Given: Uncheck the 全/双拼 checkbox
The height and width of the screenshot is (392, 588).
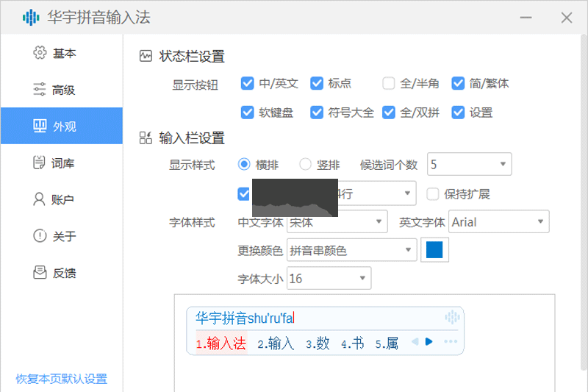Looking at the screenshot, I should [x=389, y=113].
